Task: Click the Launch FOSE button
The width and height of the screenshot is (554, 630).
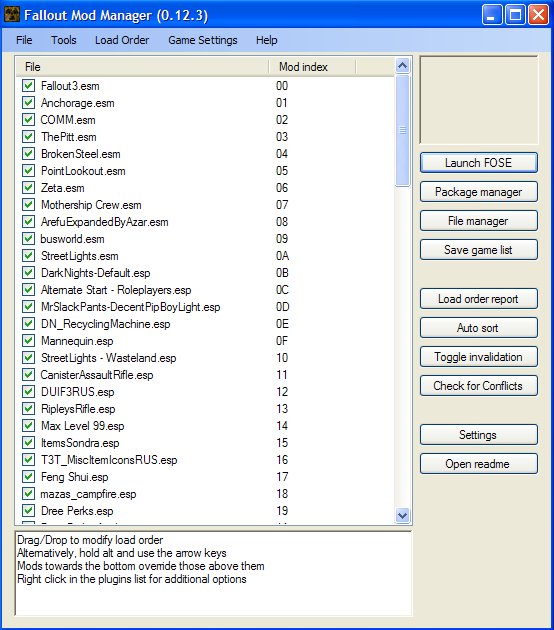Action: [478, 163]
